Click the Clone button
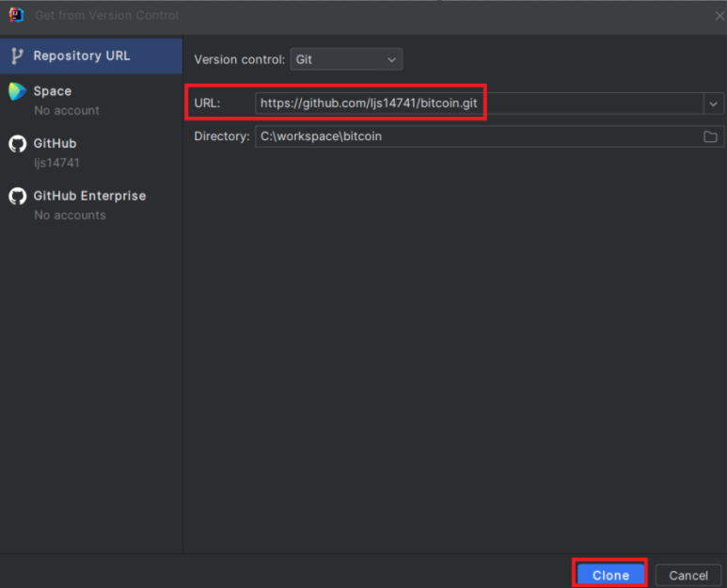727x588 pixels. tap(610, 576)
